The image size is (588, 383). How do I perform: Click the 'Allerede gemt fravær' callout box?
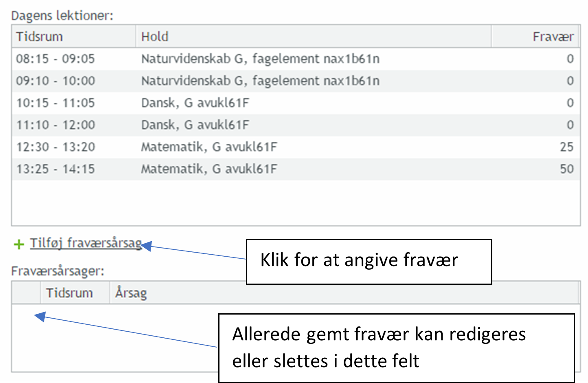pyautogui.click(x=396, y=347)
